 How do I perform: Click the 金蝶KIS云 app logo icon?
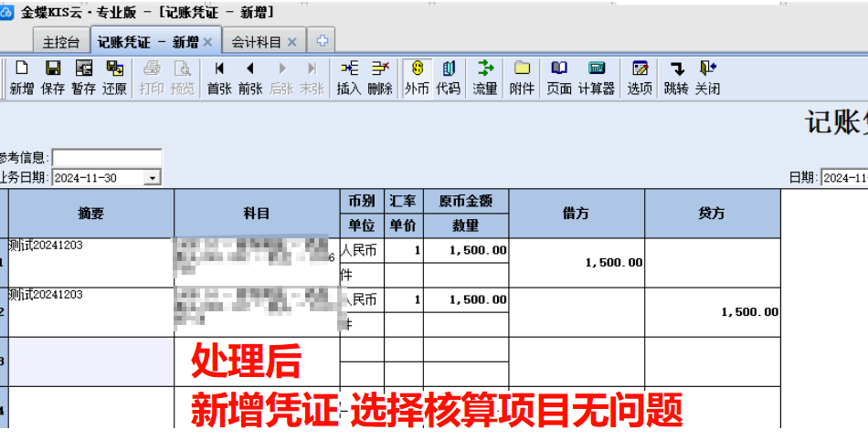(x=5, y=12)
